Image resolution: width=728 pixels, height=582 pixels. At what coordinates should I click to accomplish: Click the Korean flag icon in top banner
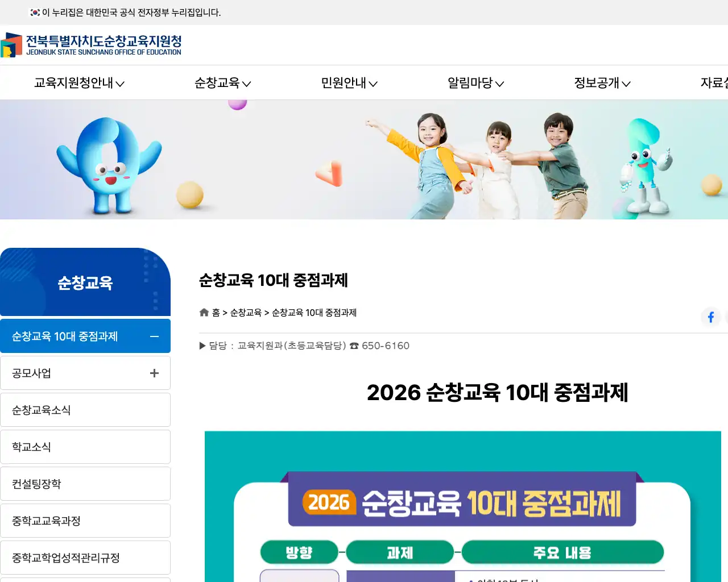35,13
